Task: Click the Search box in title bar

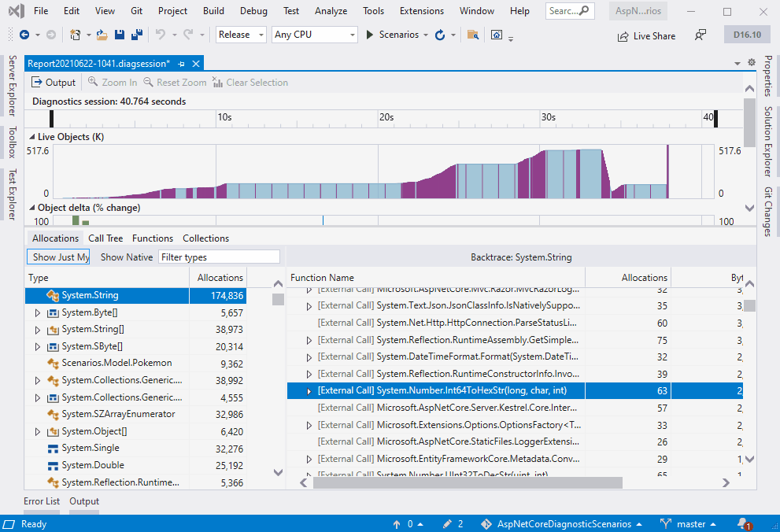Action: coord(570,11)
